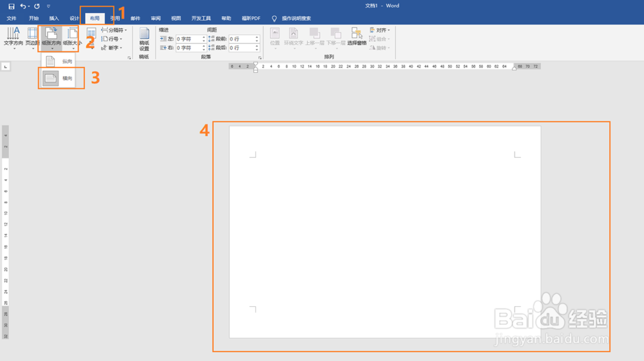644x361 pixels.
Task: Open the 环绕文字 wrap text tool
Action: pos(293,38)
